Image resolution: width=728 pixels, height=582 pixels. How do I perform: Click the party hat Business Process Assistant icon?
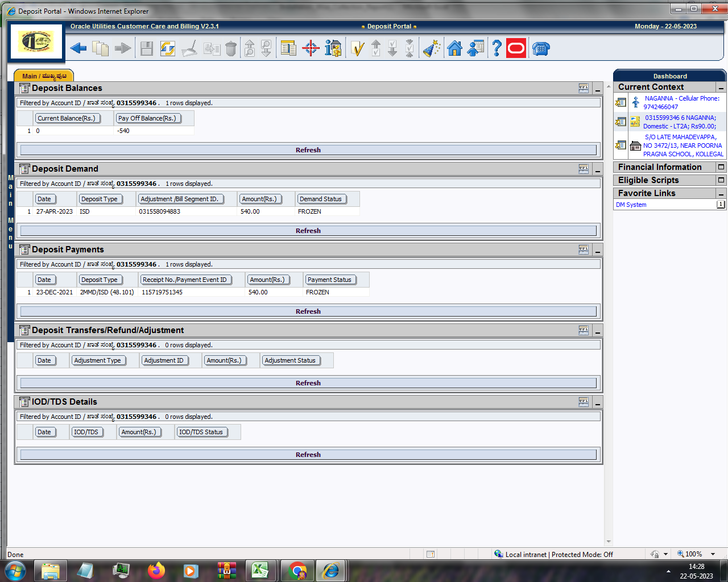[432, 49]
